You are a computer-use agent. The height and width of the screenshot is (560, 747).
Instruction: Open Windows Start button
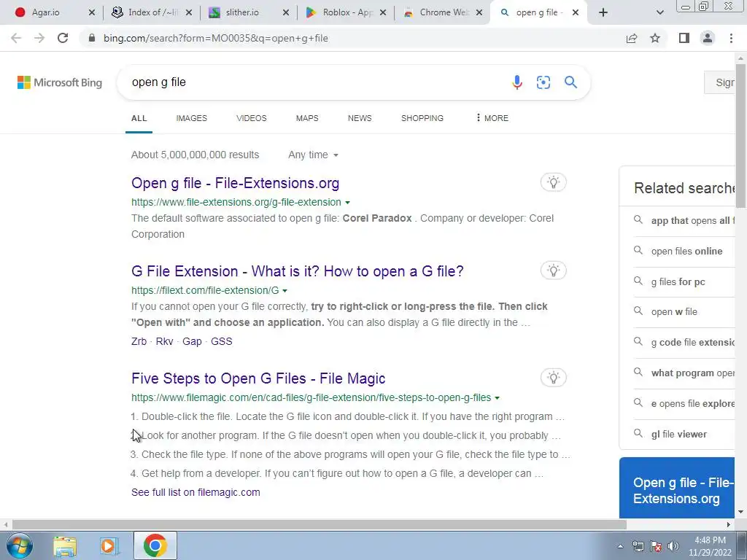coord(20,545)
